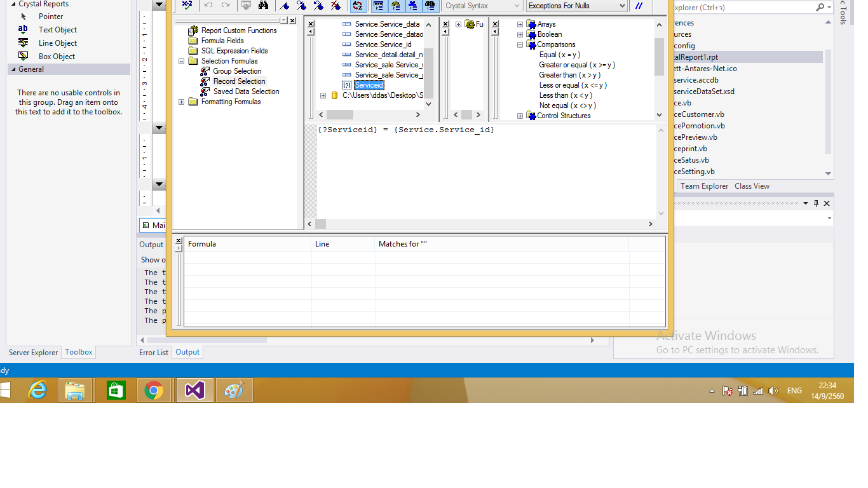Click the Matches for column header

click(501, 244)
